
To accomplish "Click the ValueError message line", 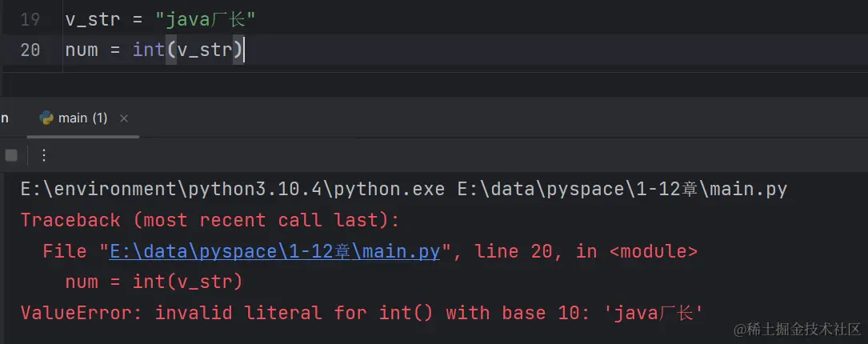I will click(362, 313).
